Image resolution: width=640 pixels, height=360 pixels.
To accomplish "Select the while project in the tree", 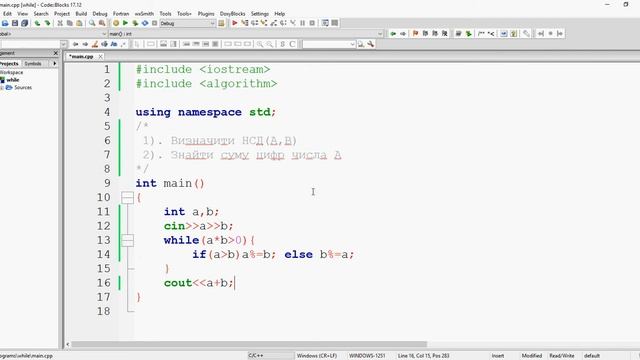I will 13,80.
